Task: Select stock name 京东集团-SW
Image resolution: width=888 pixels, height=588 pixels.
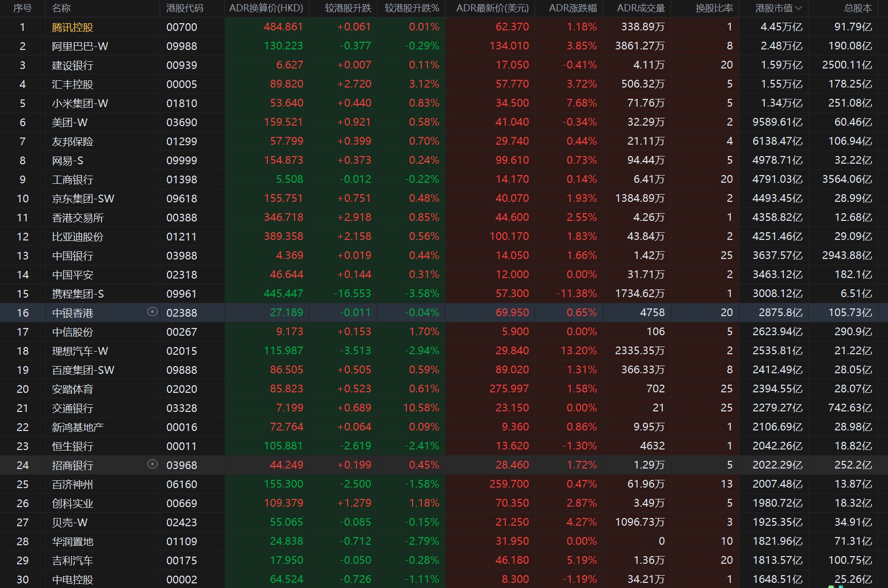Action: pos(83,199)
